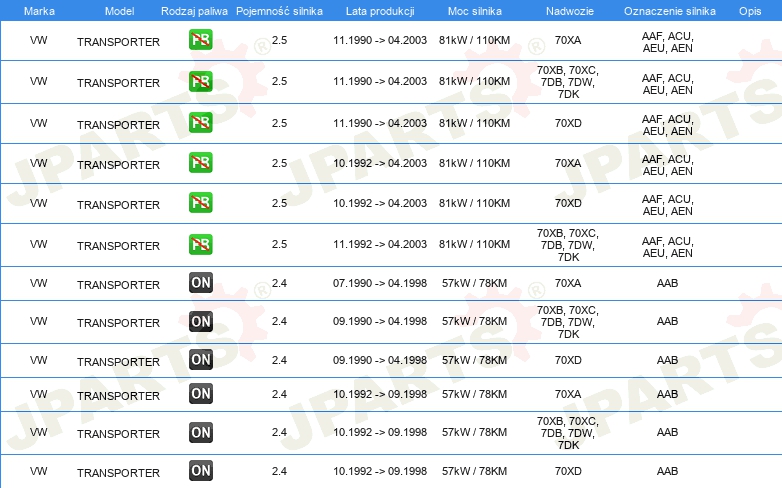Click 70XD in the 09.1990 row
This screenshot has width=782, height=488.
(568, 360)
